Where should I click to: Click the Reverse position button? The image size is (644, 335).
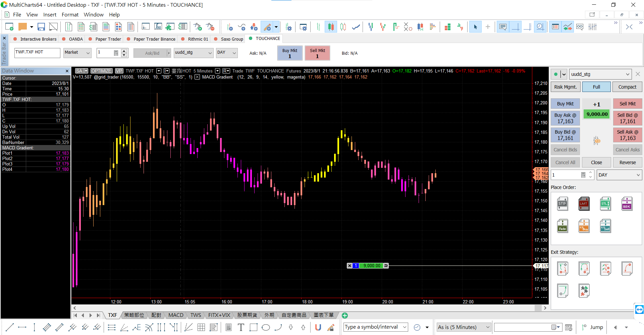coord(628,162)
